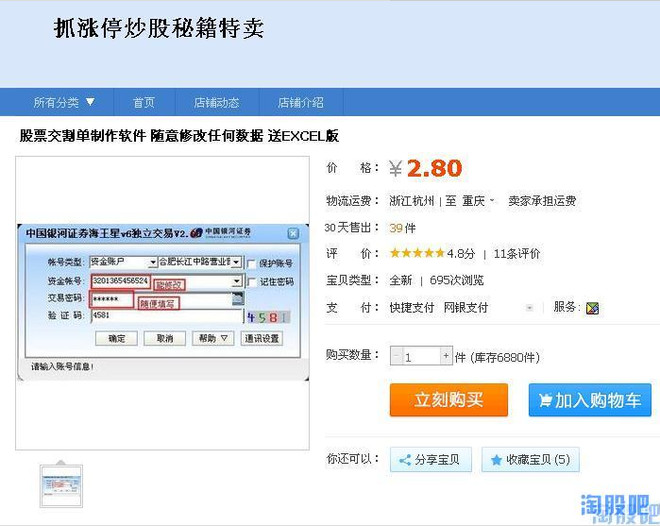The height and width of the screenshot is (526, 660).
Task: Click the share icon on 分享宝贝
Action: pos(405,460)
